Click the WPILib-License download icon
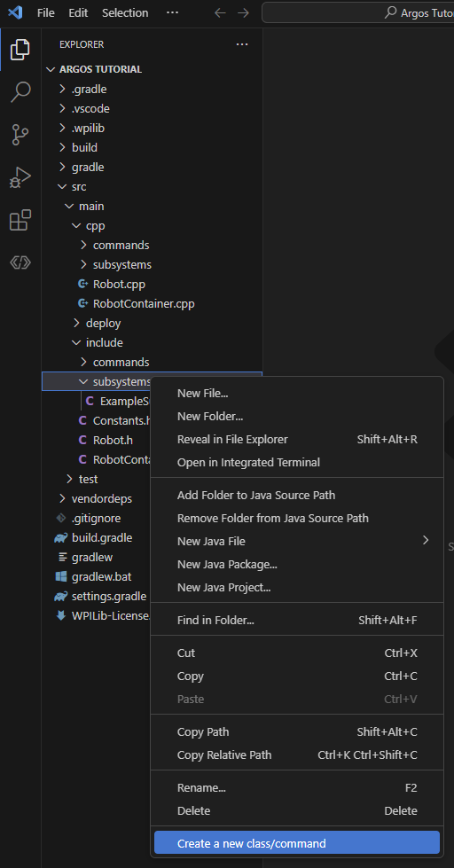 click(x=61, y=615)
